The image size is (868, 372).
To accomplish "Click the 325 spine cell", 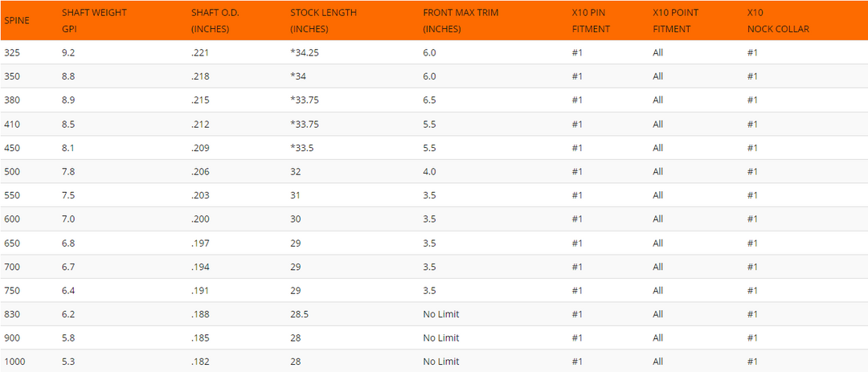I will [12, 52].
